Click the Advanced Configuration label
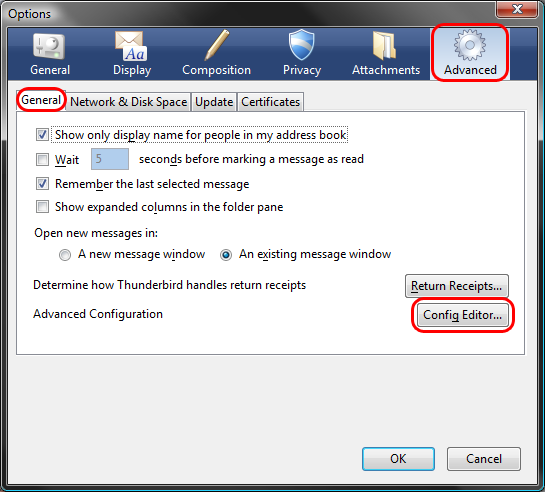 tap(98, 314)
